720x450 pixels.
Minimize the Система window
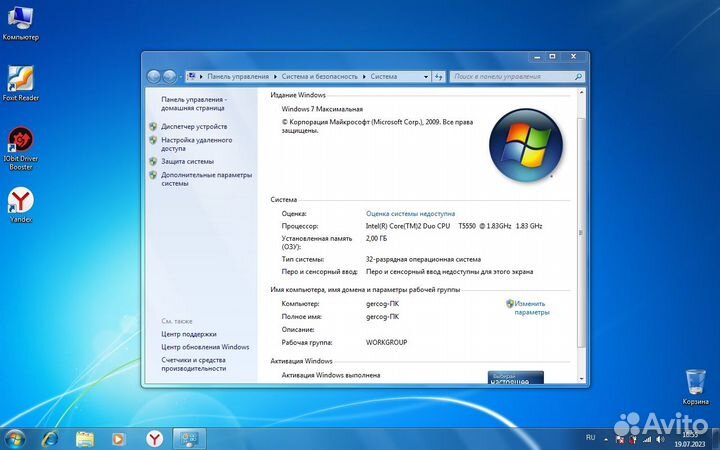[x=537, y=56]
